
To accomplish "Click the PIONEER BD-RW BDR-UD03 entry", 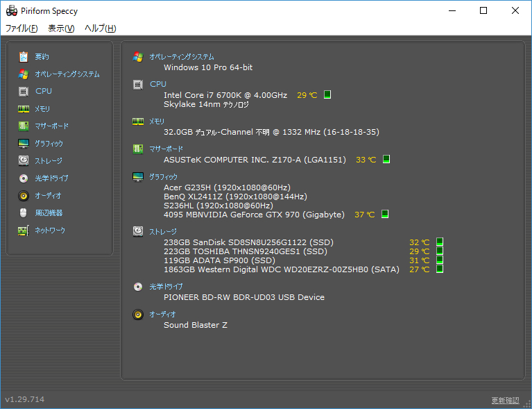I will 244,297.
